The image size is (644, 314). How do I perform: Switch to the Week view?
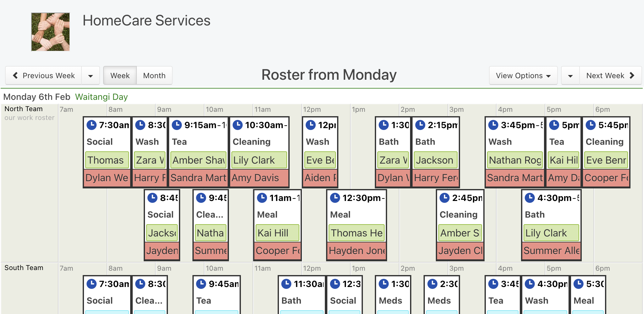120,76
